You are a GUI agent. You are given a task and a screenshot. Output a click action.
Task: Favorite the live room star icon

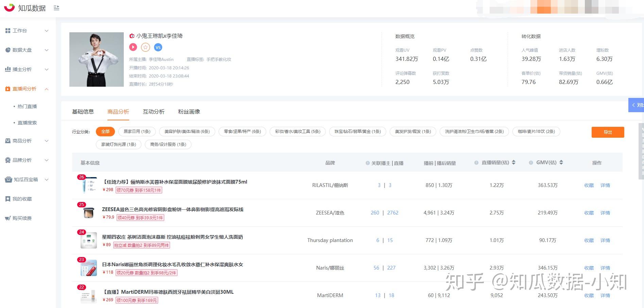coord(146,47)
